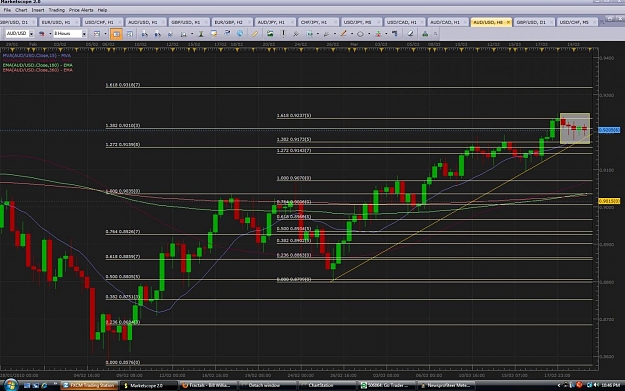Screen dimensions: 625x391
Task: Open FXCM Trading Station from the taskbar
Action: 90,385
